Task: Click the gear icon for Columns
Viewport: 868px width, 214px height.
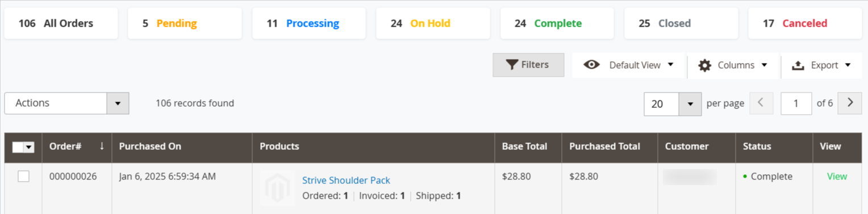Action: (x=704, y=65)
